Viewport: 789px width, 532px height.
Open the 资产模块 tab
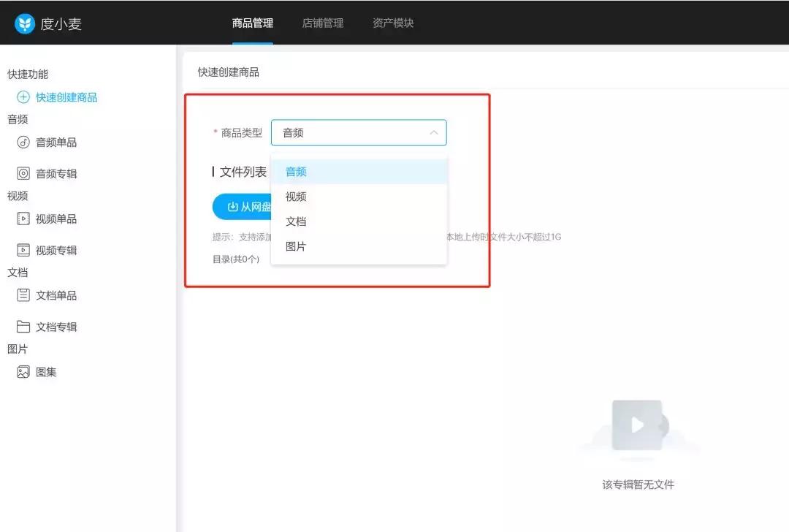click(x=392, y=23)
